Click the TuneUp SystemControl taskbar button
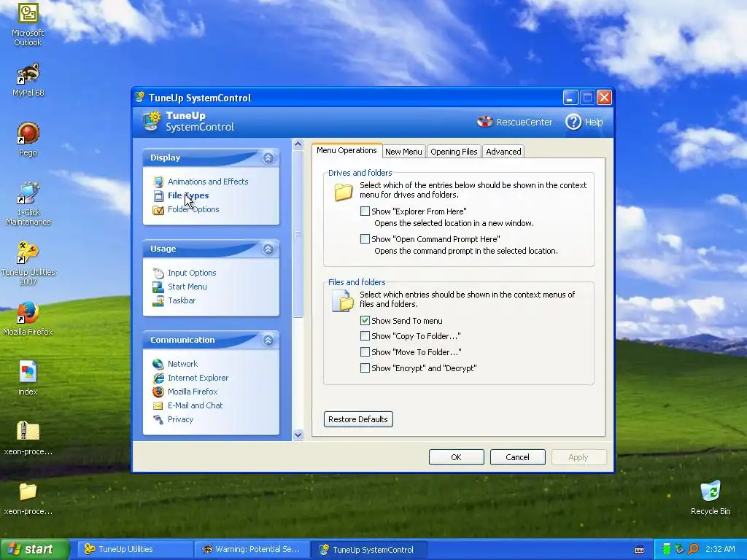The image size is (747, 560). coord(369,550)
